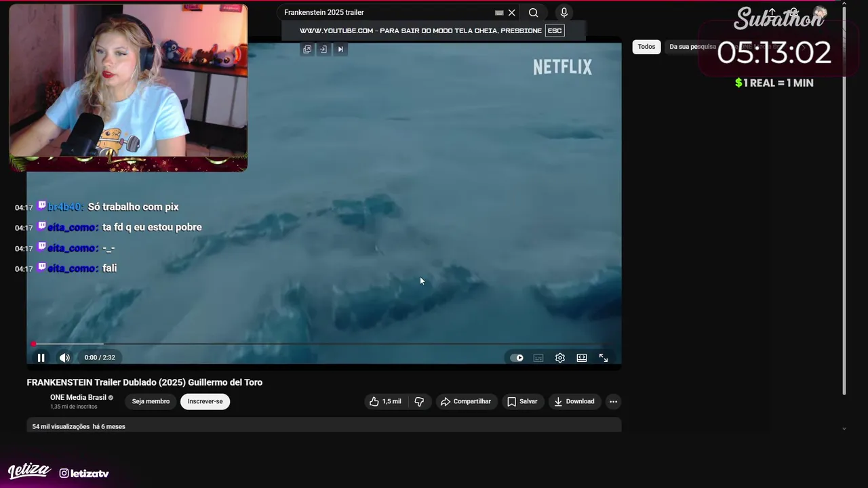Image resolution: width=868 pixels, height=488 pixels.
Task: Click the scroll-down arrow at the scrollbar bottom
Action: 844,428
